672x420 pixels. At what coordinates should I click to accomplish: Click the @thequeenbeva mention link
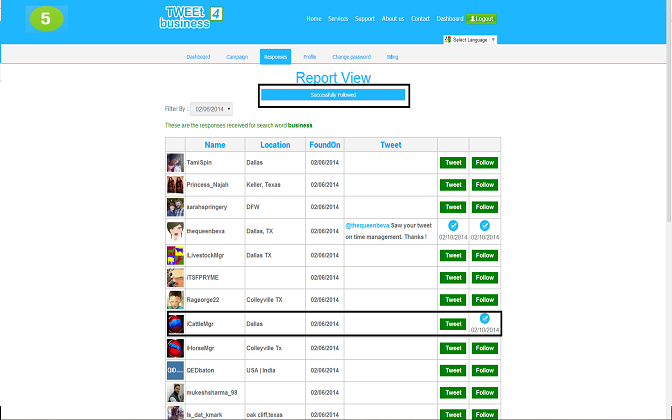[367, 225]
